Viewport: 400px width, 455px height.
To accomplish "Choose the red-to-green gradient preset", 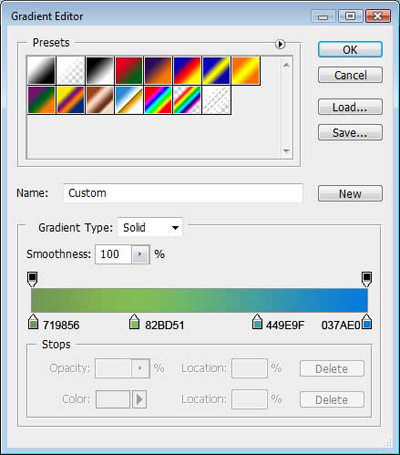I will 129,70.
